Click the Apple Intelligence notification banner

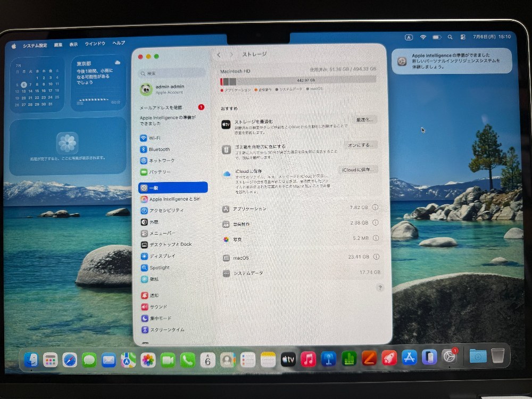[452, 61]
